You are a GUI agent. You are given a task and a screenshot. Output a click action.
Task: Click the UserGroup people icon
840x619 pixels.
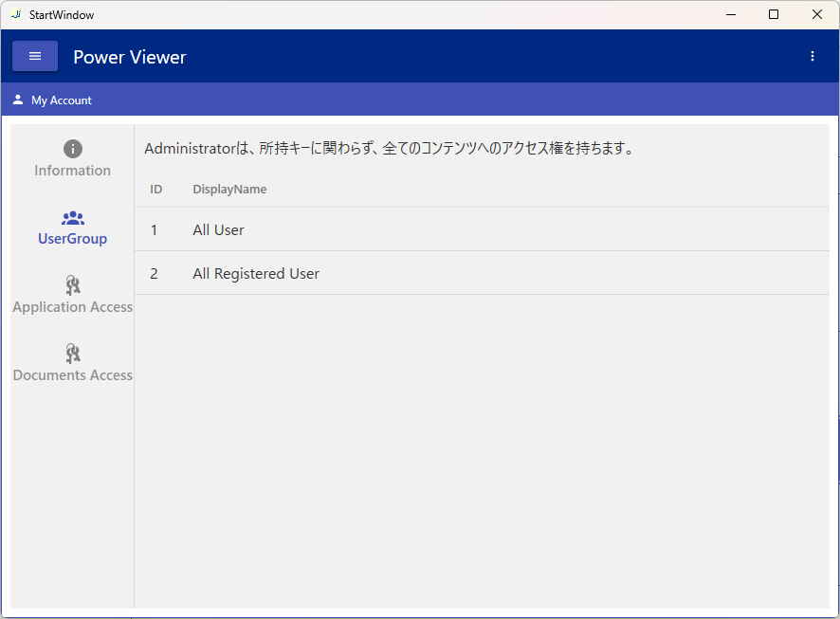(x=73, y=218)
